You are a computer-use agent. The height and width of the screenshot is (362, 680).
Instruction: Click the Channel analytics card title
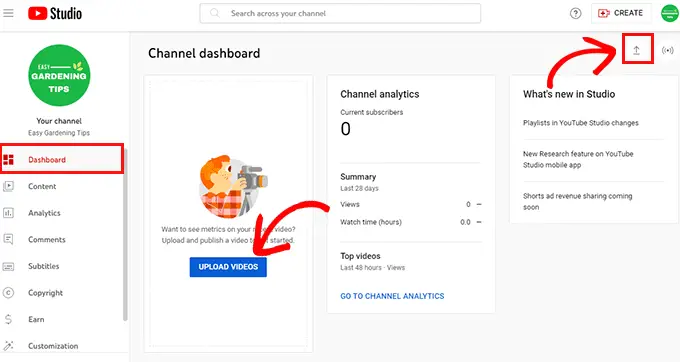coord(380,94)
